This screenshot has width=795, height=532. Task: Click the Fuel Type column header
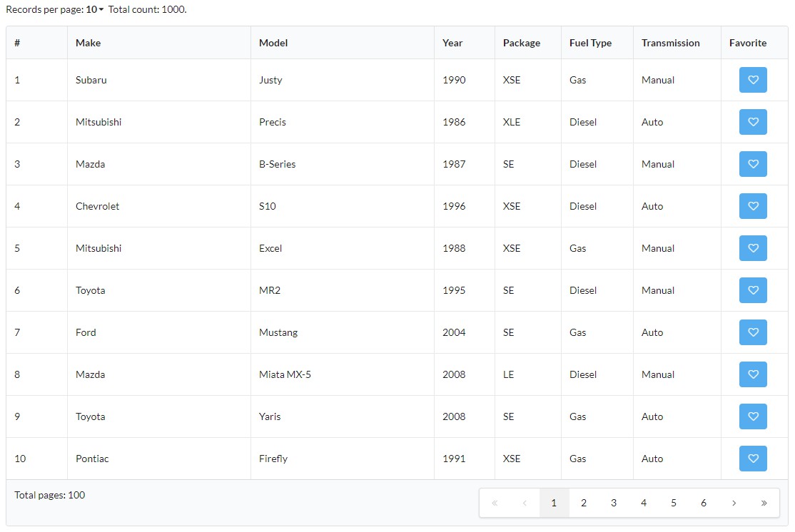pos(590,43)
